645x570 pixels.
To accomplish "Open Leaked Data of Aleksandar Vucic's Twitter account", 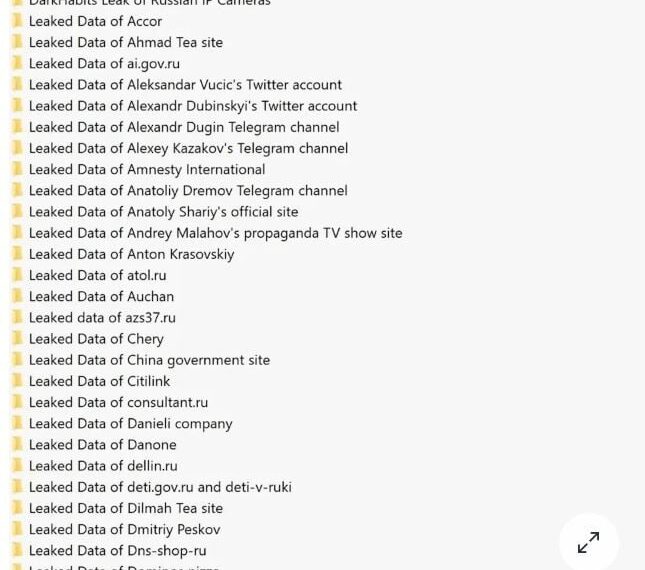I will click(x=185, y=85).
